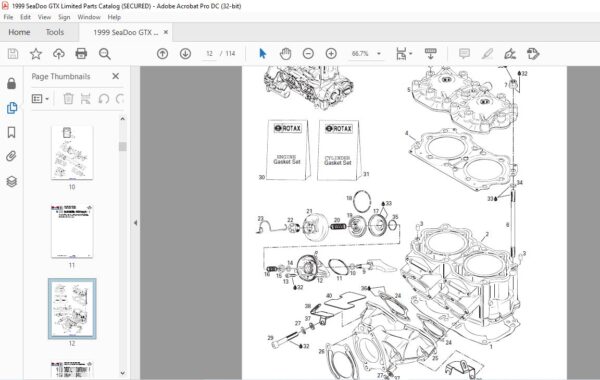Toggle the Bookmarks panel in sidebar
The height and width of the screenshot is (380, 600).
11,132
